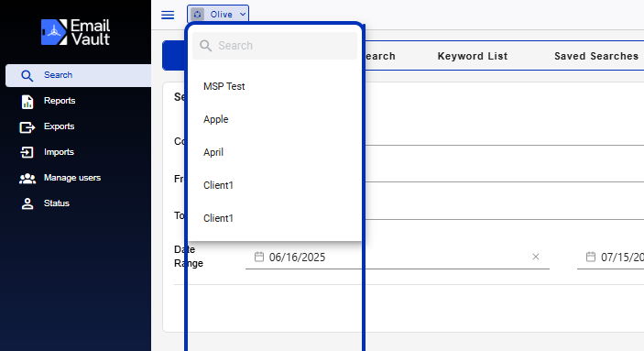Click the calendar icon beside 07/15 date
Viewport: 644px width, 351px height.
[590, 257]
